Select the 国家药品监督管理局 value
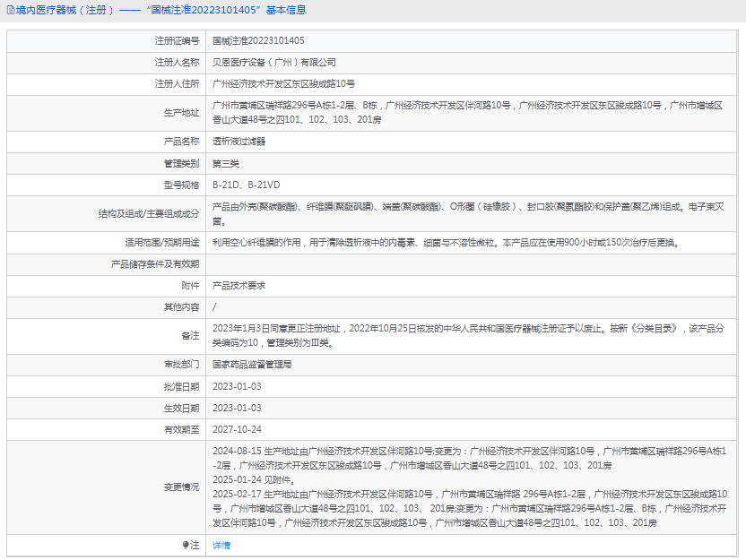The height and width of the screenshot is (560, 746). pyautogui.click(x=252, y=365)
